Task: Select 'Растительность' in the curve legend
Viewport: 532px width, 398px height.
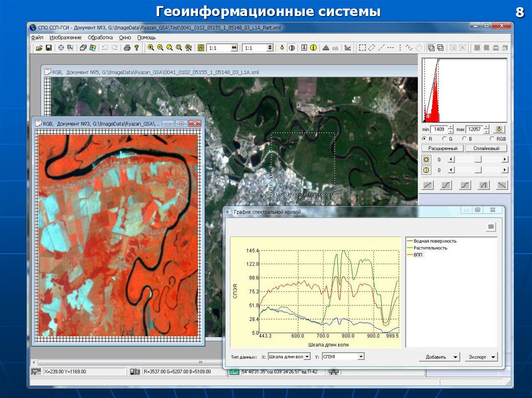Action: coord(430,248)
